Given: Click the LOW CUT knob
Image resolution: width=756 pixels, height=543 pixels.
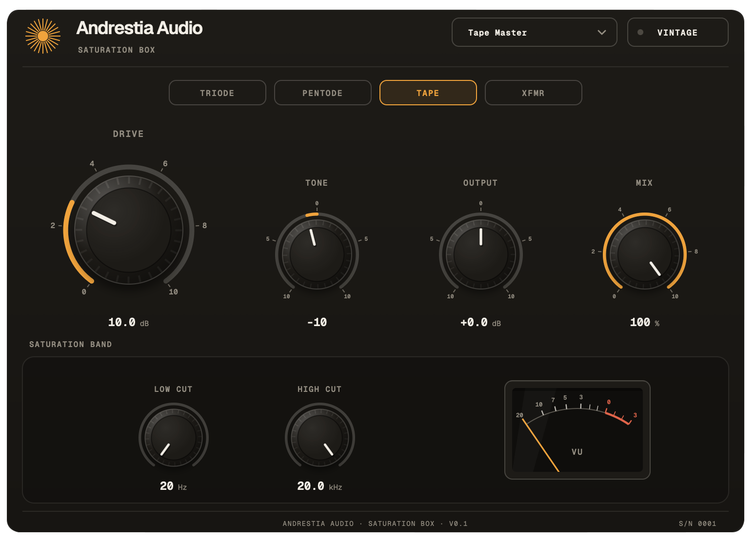Looking at the screenshot, I should click(174, 438).
